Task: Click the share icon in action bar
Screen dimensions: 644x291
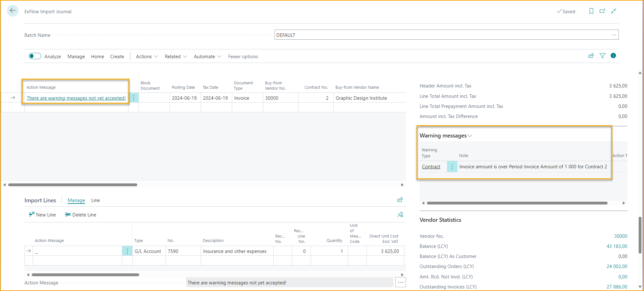Action: point(591,56)
